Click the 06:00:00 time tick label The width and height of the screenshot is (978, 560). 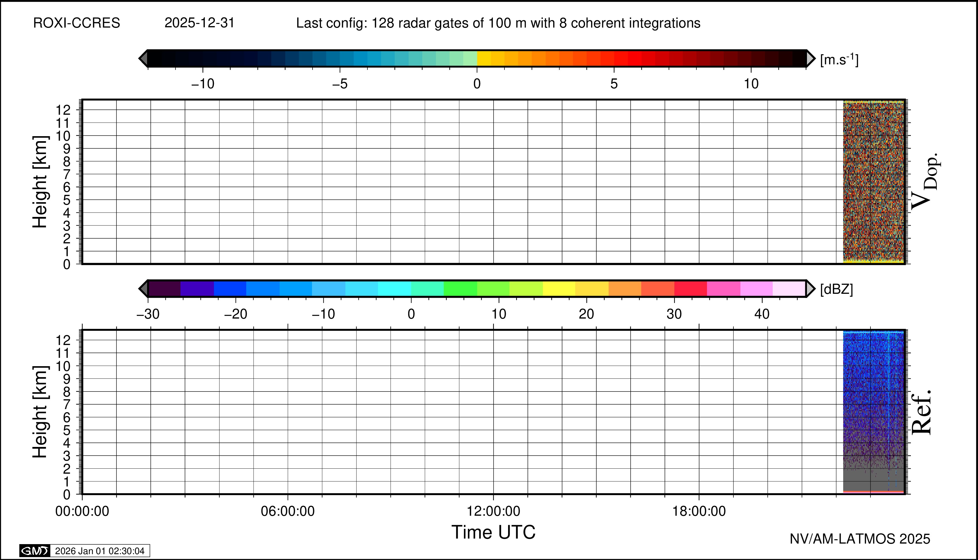click(x=287, y=511)
